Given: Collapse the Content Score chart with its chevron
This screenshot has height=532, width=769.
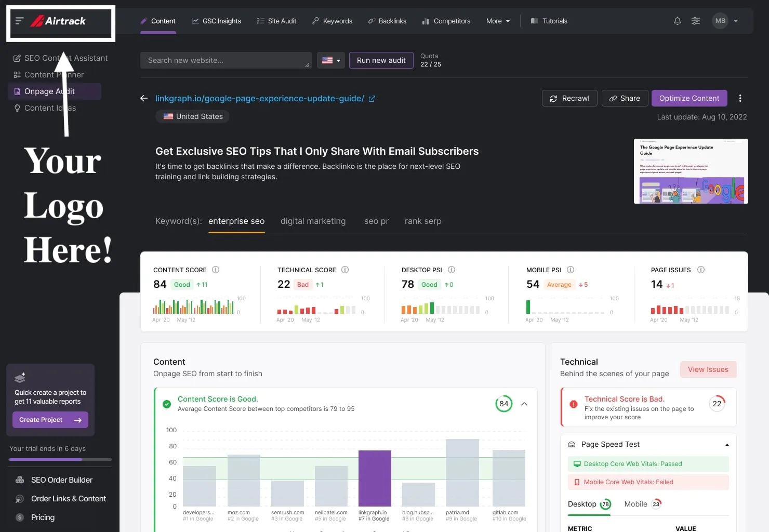Looking at the screenshot, I should click(x=524, y=404).
